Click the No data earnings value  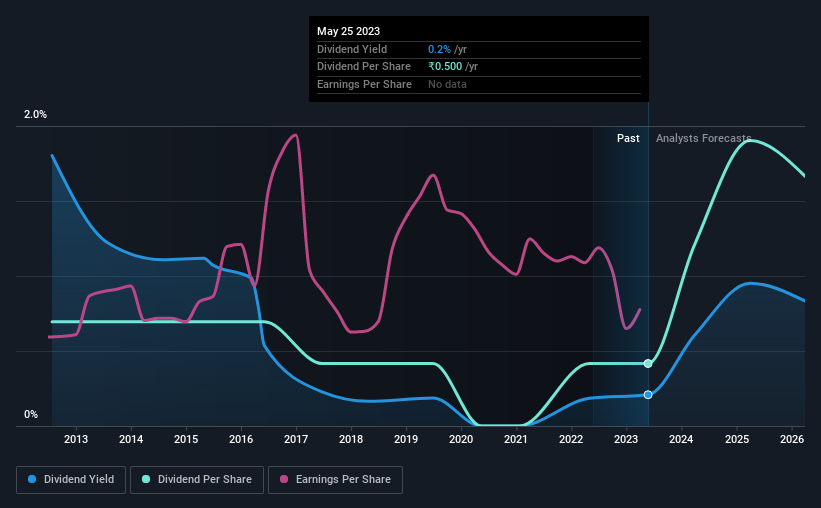point(447,84)
